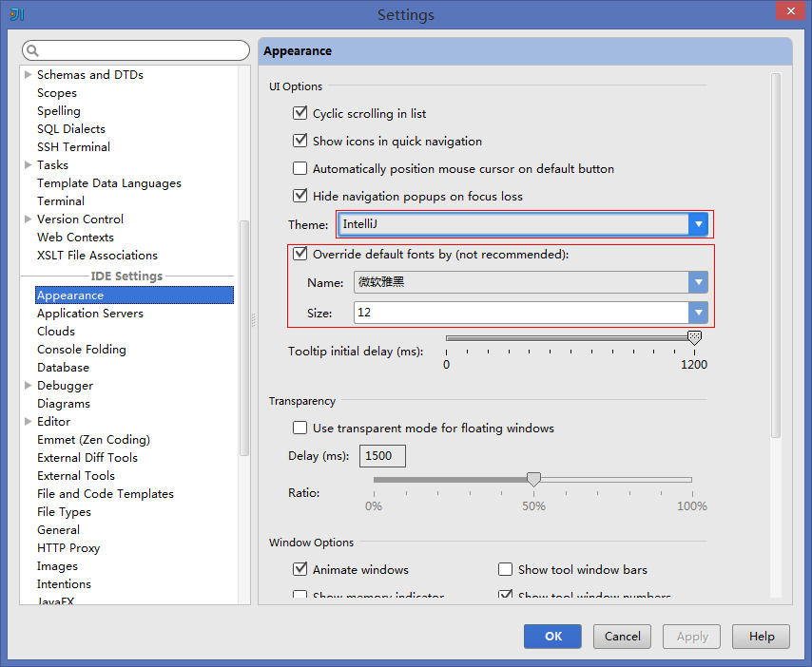Open Terminal settings page

[x=61, y=200]
